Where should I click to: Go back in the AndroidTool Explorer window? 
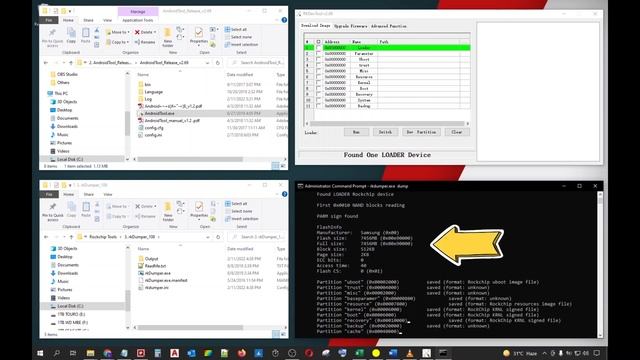(46, 63)
